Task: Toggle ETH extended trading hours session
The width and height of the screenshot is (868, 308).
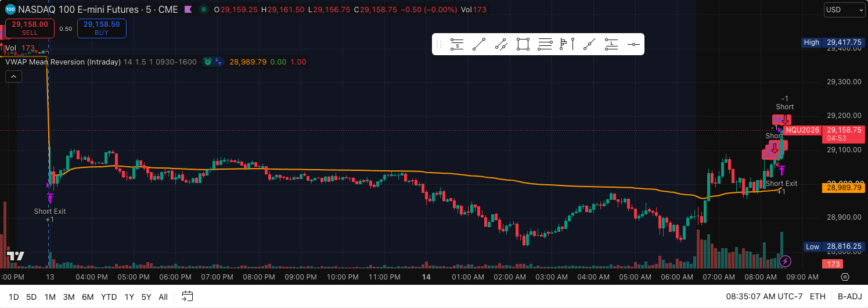Action: (x=817, y=296)
